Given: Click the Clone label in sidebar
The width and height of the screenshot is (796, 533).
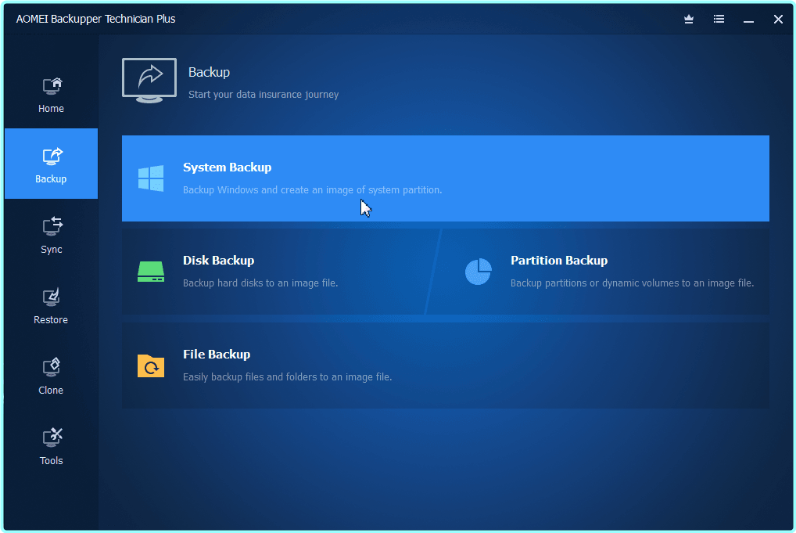Looking at the screenshot, I should 51,390.
